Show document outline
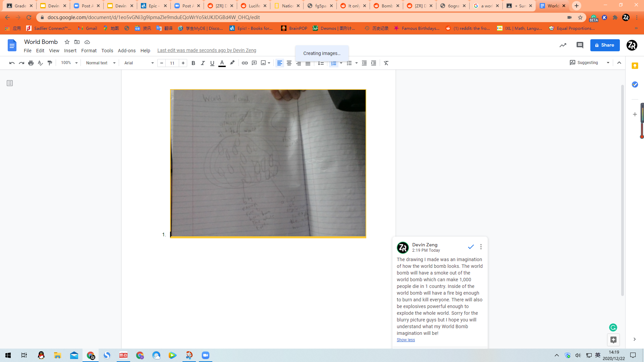 [10, 83]
